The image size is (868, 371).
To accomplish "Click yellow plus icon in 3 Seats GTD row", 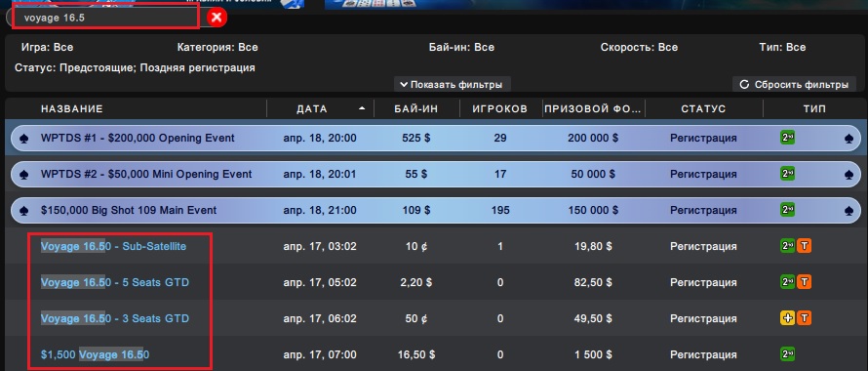I will pyautogui.click(x=787, y=318).
